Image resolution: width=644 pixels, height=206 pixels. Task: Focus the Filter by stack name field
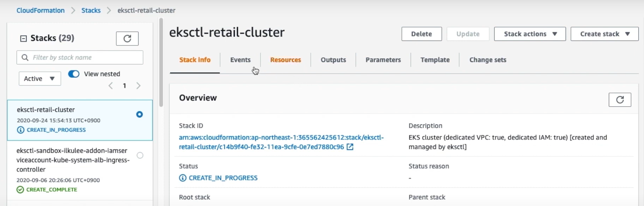[x=80, y=57]
